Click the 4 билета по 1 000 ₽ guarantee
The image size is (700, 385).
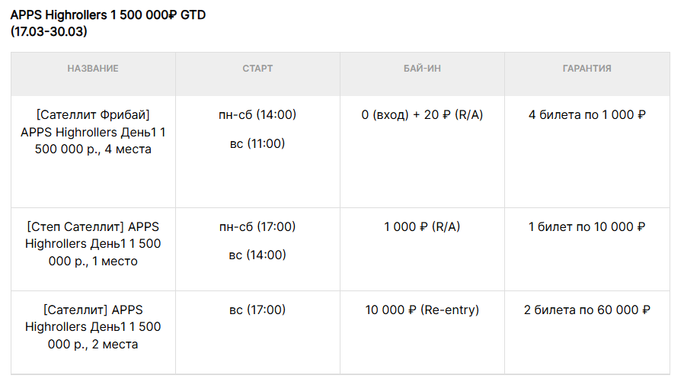(x=587, y=115)
